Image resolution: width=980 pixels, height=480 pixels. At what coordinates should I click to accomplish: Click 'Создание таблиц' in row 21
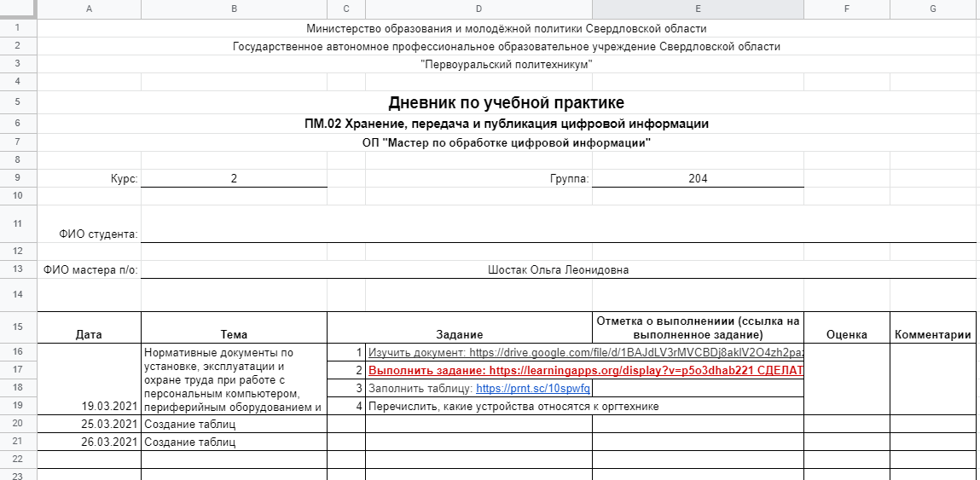235,442
